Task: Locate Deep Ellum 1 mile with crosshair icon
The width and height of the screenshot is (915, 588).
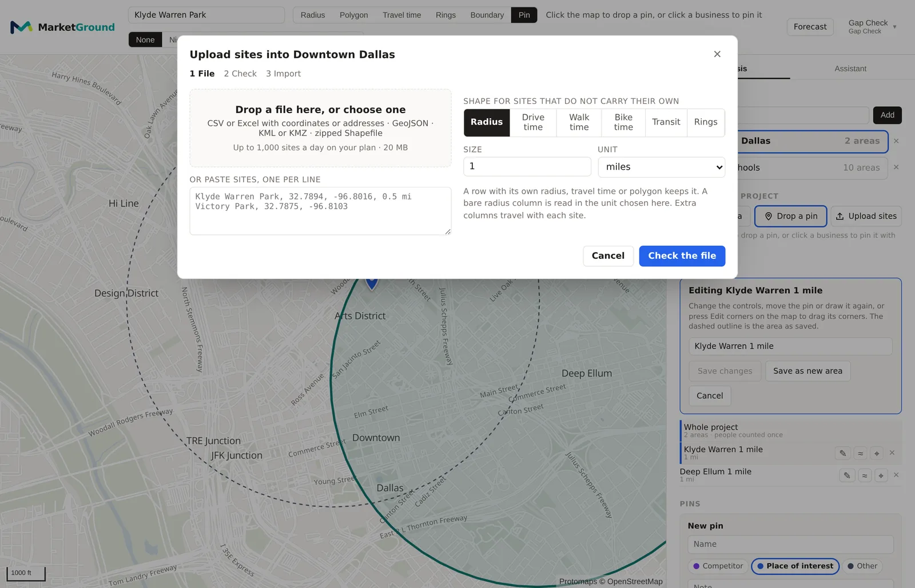Action: tap(881, 475)
